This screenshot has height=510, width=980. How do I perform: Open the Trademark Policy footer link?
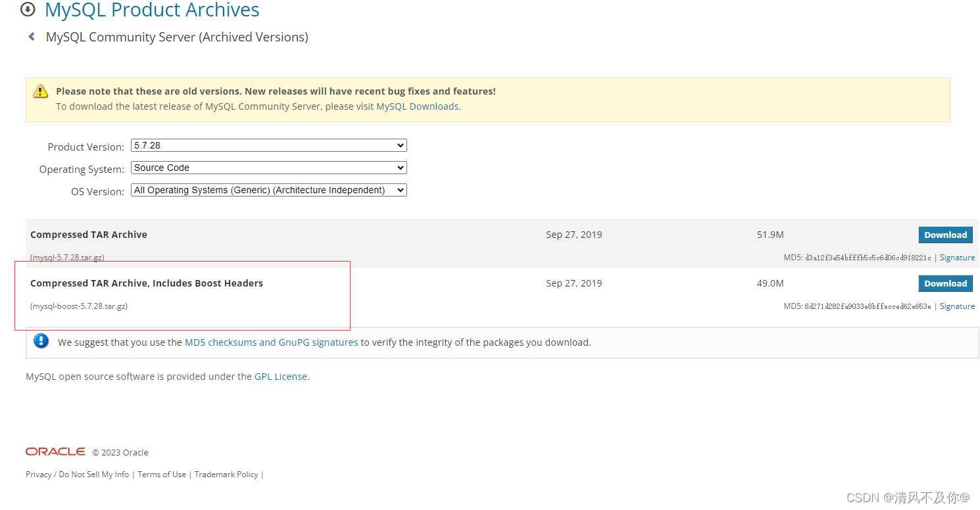point(226,475)
